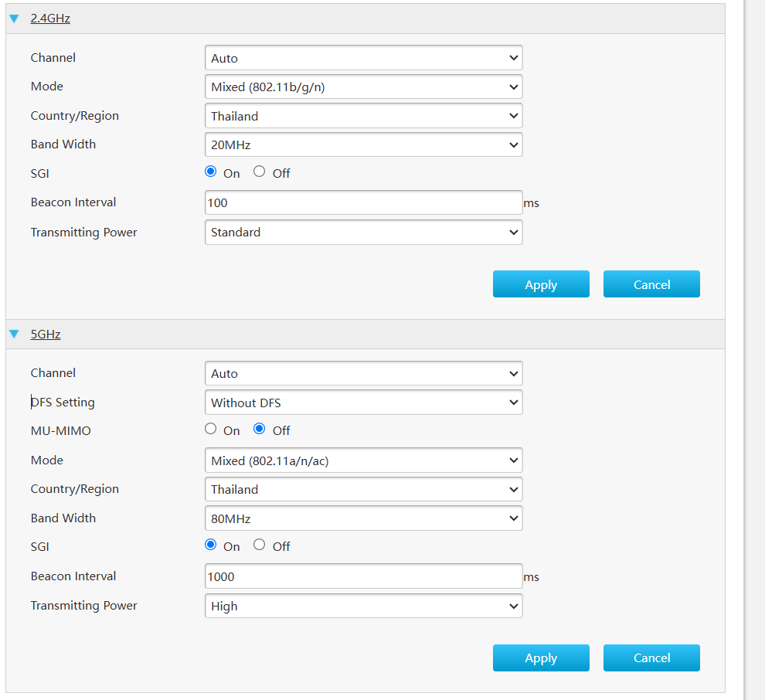Screen dimensions: 765x700
Task: Collapse the 5GHz section triangle icon
Action: click(x=14, y=334)
